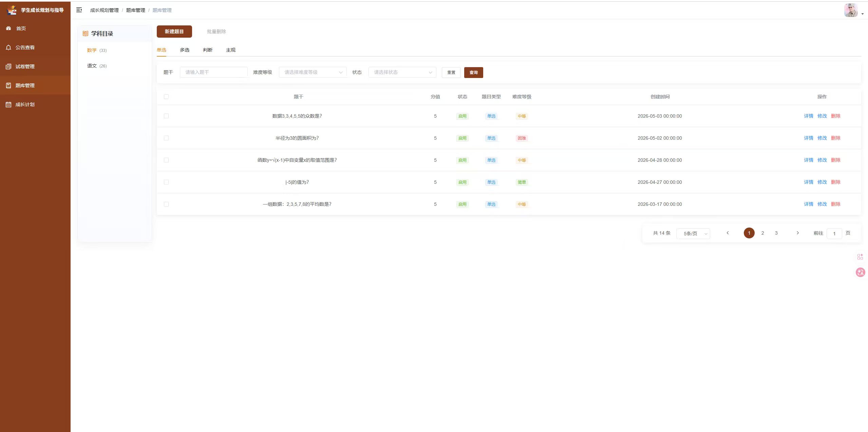Check the row |-5|的值为?
This screenshot has width=868, height=432.
click(166, 182)
